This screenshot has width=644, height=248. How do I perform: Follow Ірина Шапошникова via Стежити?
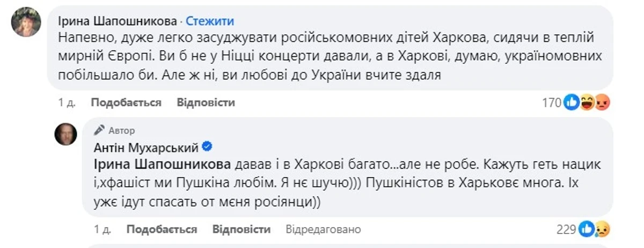(x=209, y=21)
